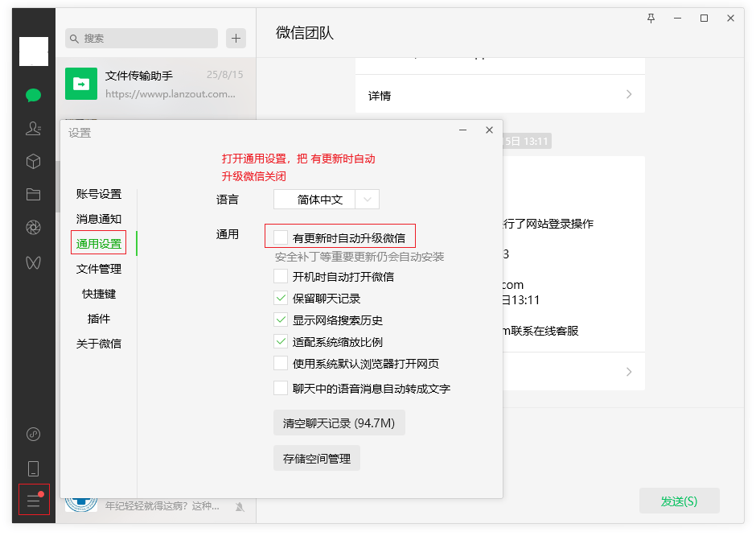Click the 发送(S) send button
Screen dimensions: 756x536
679,500
